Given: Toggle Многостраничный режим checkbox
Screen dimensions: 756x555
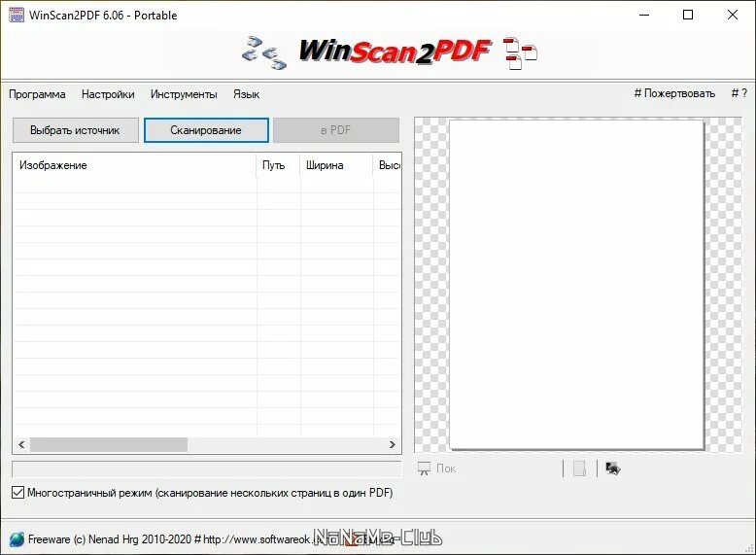Looking at the screenshot, I should (x=17, y=493).
